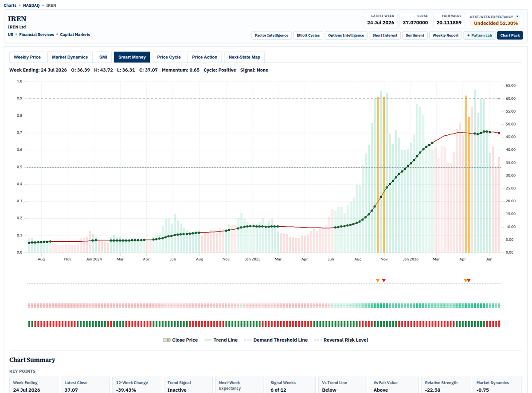Open the Next-State Map tab
This screenshot has height=393, width=532.
point(244,57)
